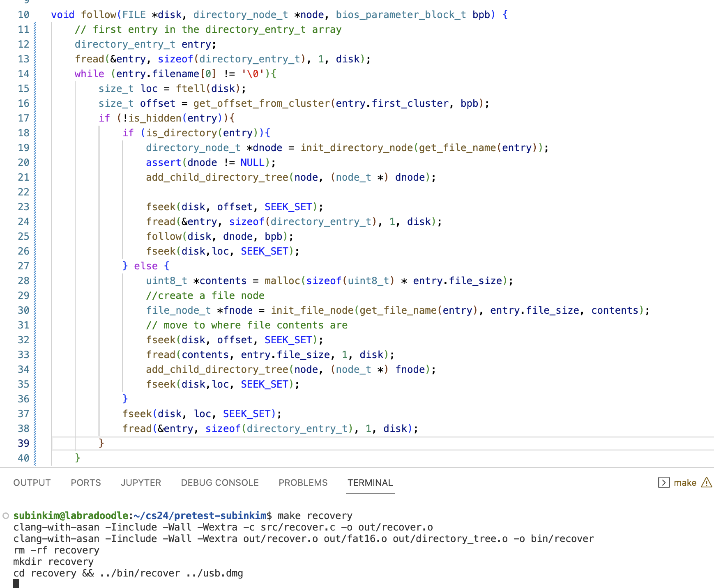Select the JUPYTER tab
Screen dimensions: 714x588
(141, 482)
